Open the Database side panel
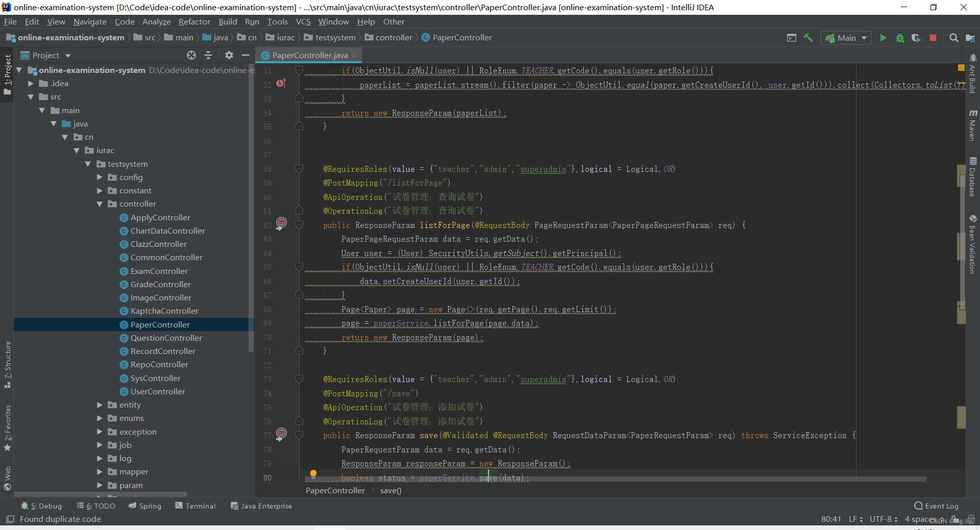The height and width of the screenshot is (530, 980). 973,176
